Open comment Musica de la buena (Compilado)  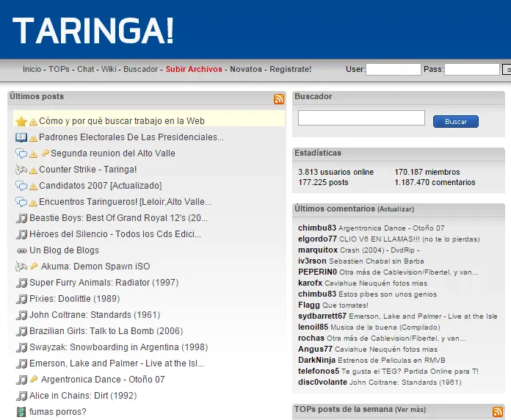[385, 327]
